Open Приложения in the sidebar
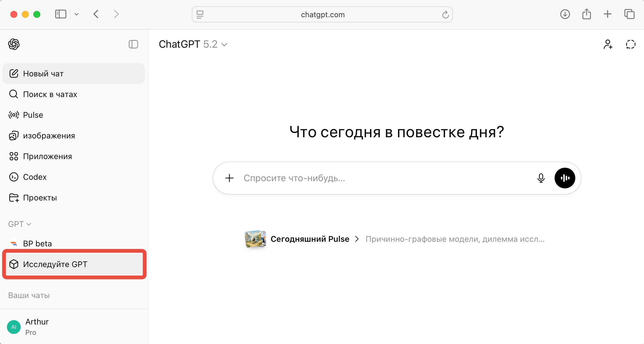 tap(74, 156)
